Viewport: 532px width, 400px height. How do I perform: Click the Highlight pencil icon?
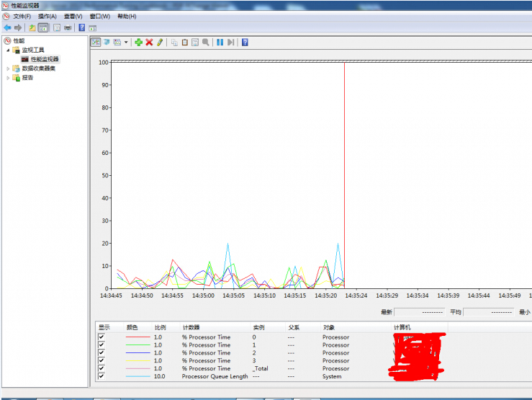click(160, 43)
